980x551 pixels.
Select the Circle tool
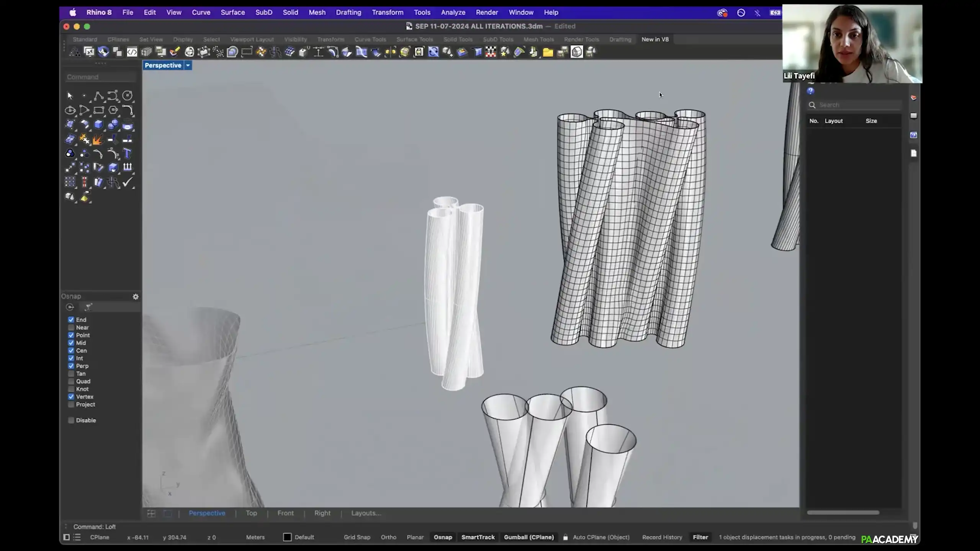(x=127, y=95)
